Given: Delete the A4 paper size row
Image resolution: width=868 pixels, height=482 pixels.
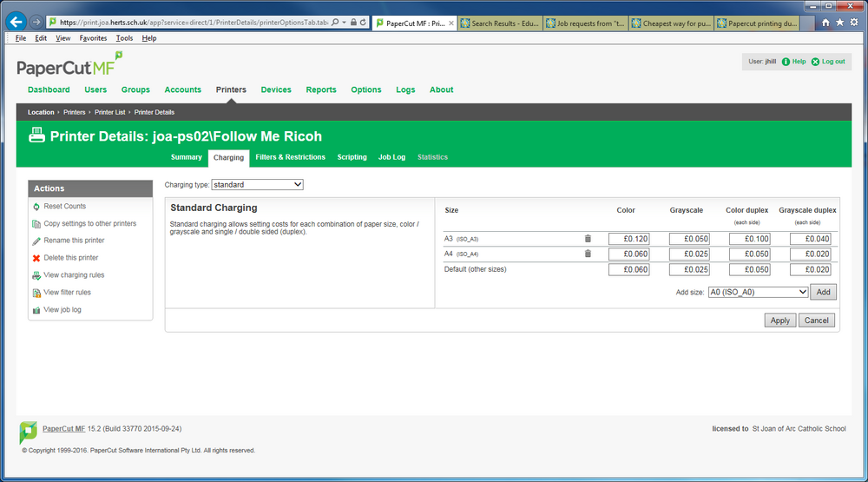Looking at the screenshot, I should coord(588,254).
